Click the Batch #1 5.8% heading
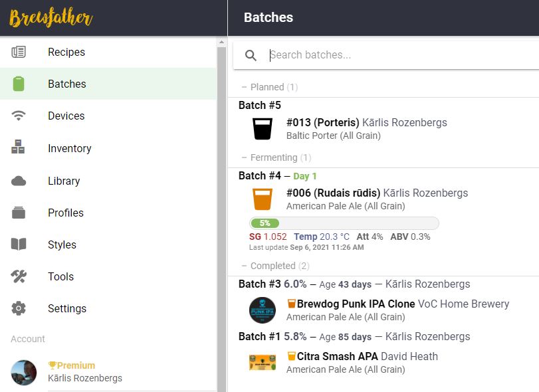Image resolution: width=539 pixels, height=392 pixels. pyautogui.click(x=272, y=336)
